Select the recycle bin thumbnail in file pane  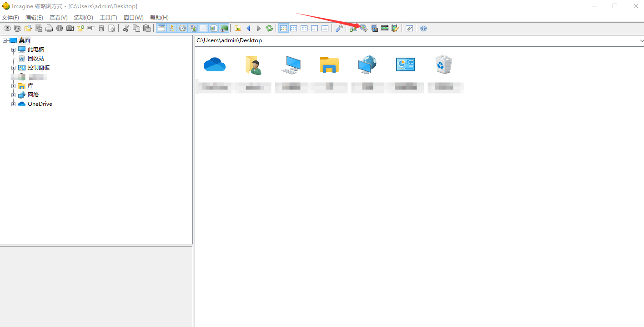444,64
